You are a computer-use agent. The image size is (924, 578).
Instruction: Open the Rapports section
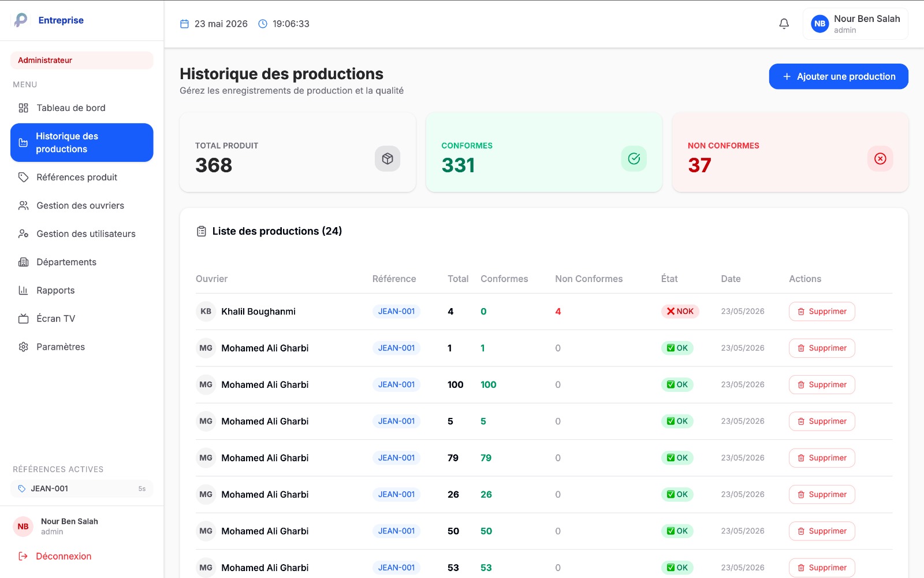coord(82,291)
